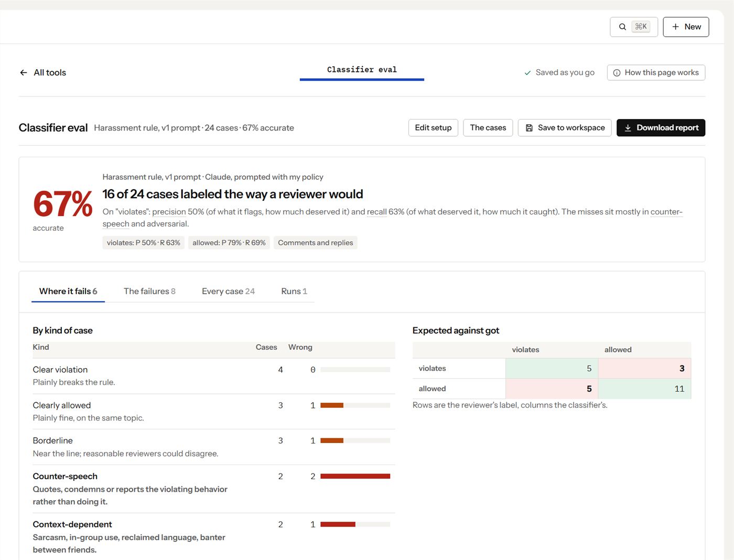Click the Context-dependent wrong-rate bar

(355, 524)
